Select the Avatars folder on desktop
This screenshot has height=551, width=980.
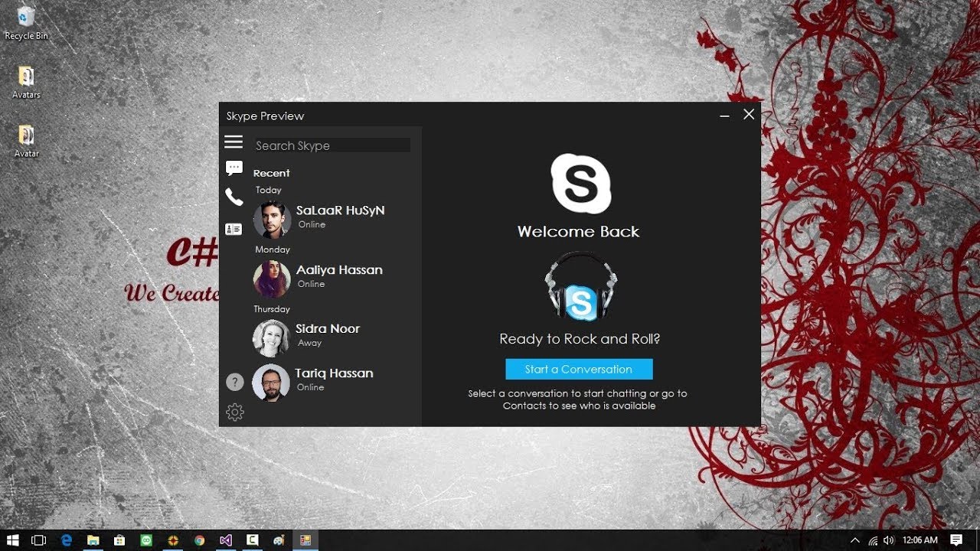click(26, 83)
